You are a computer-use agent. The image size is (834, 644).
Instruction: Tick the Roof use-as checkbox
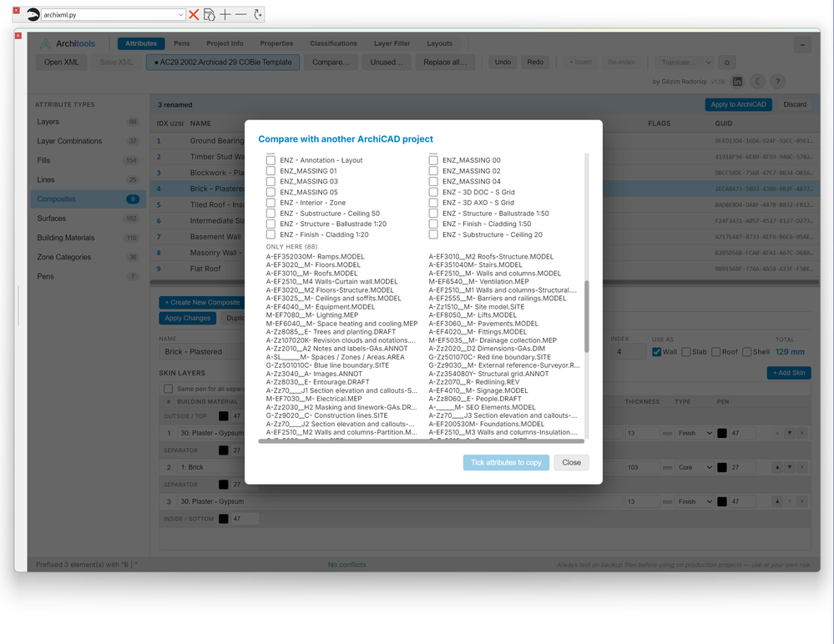point(716,352)
